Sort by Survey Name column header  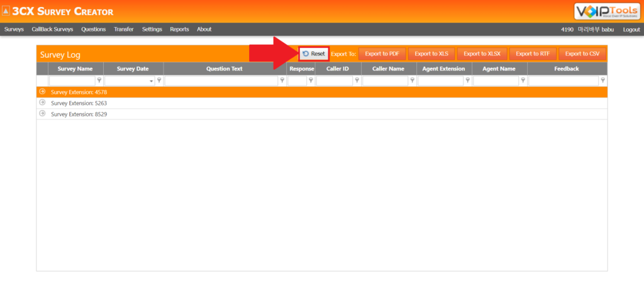click(x=75, y=69)
